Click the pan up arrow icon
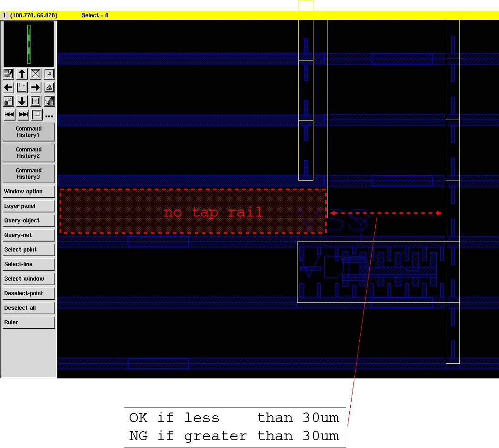Image resolution: width=499 pixels, height=448 pixels. tap(22, 74)
